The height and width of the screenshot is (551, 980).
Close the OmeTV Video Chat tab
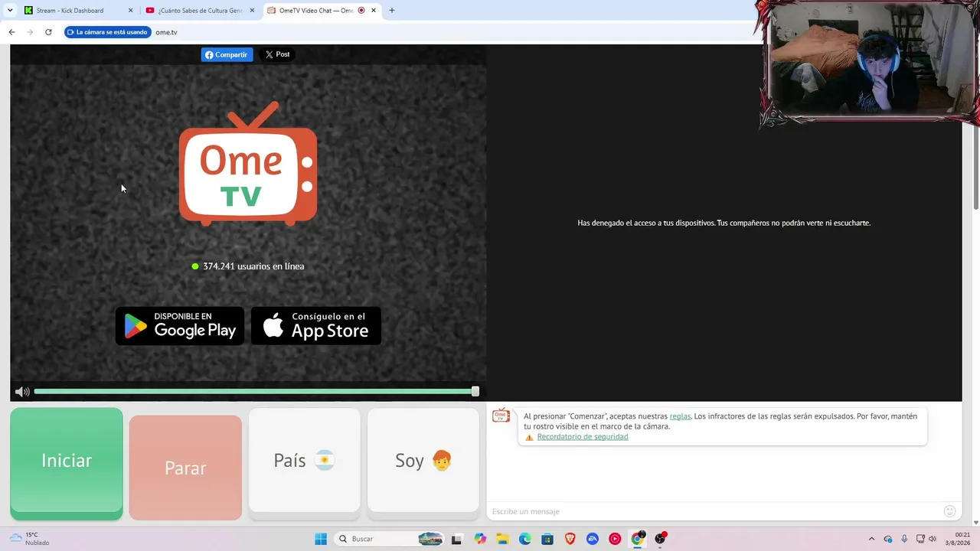coord(374,11)
